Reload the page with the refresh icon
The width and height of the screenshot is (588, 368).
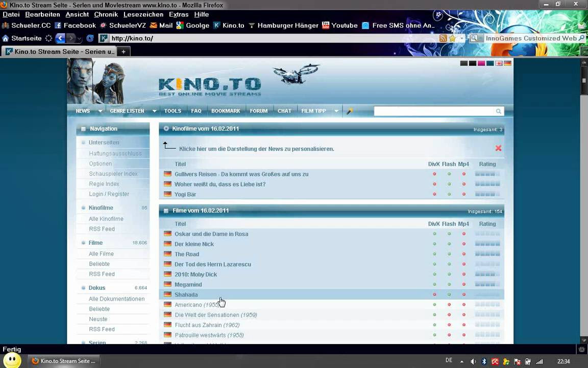pos(90,38)
